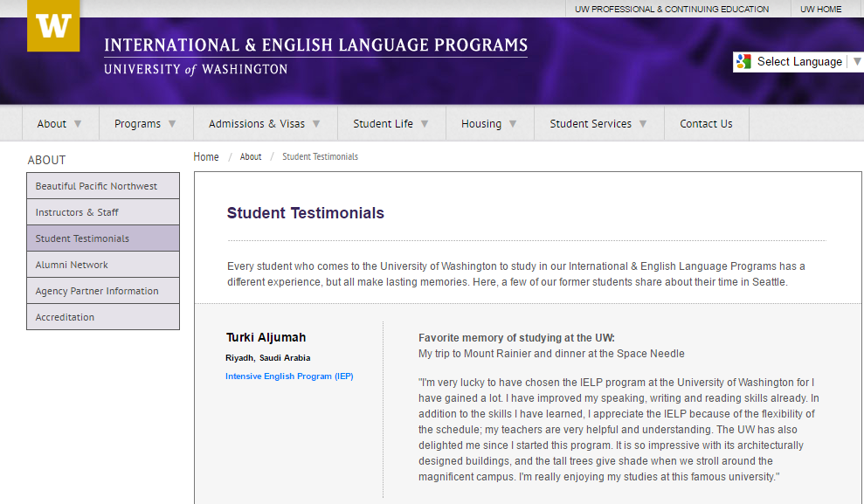
Task: Expand the About menu arrow
Action: [78, 124]
